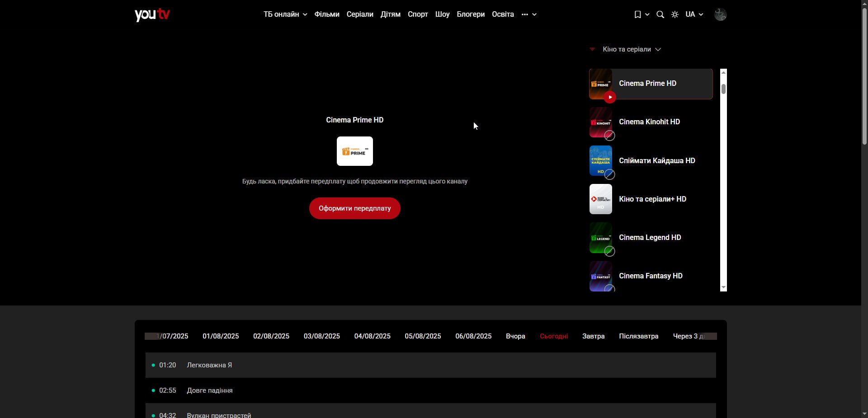Switch schedule to Післязавтра

[x=639, y=336]
